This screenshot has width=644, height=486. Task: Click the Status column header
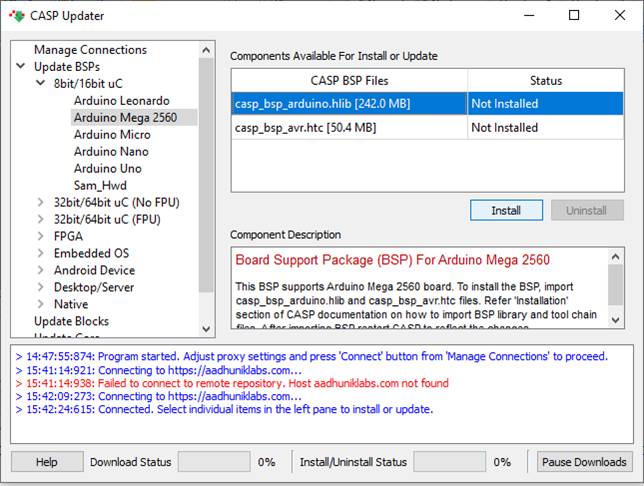[x=545, y=81]
